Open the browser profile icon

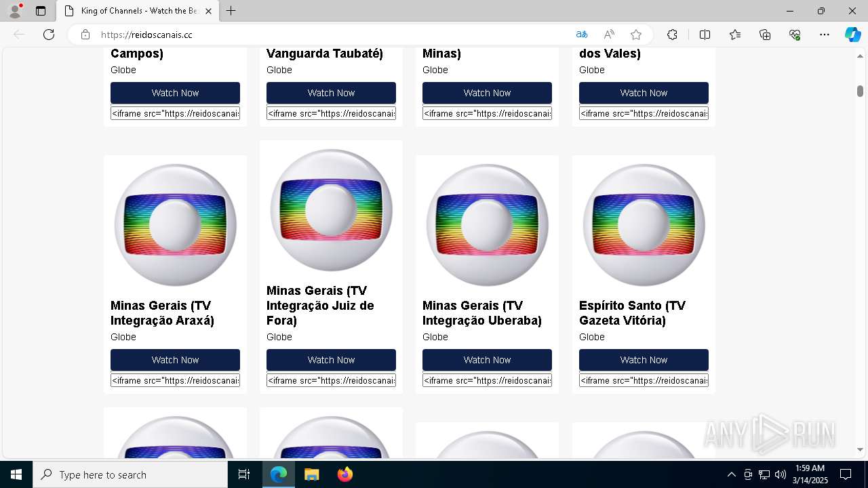15,11
